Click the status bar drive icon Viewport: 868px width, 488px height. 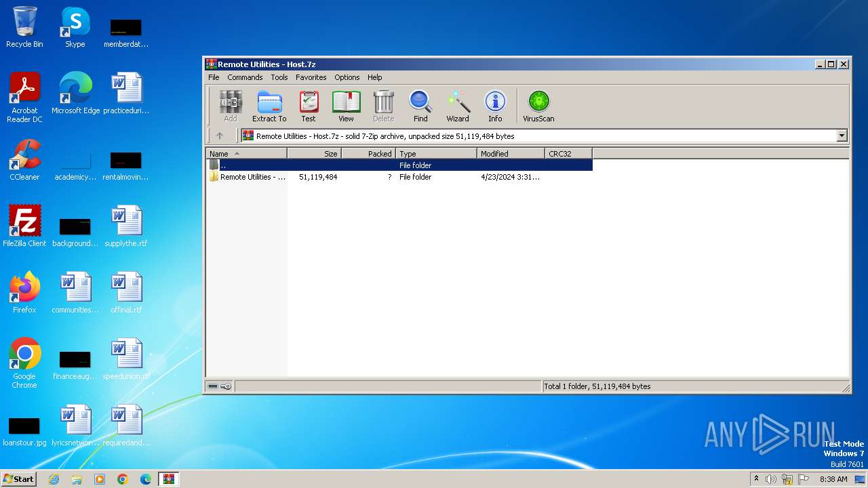213,386
